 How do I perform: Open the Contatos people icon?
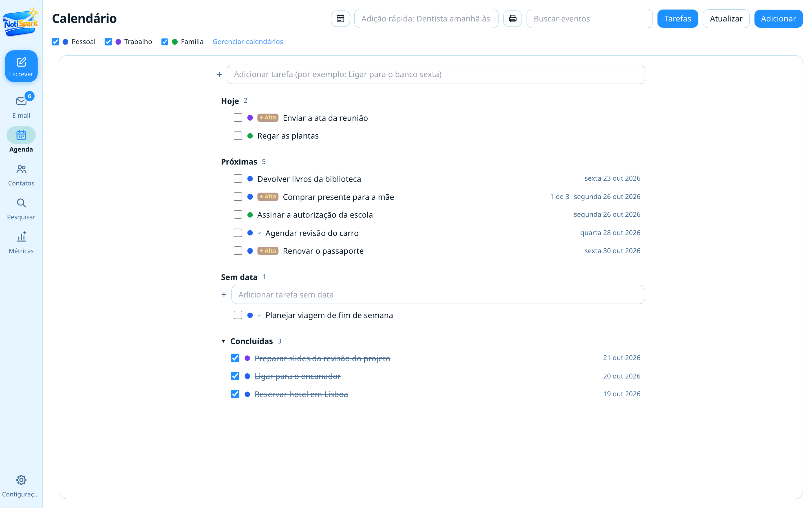[x=21, y=169]
